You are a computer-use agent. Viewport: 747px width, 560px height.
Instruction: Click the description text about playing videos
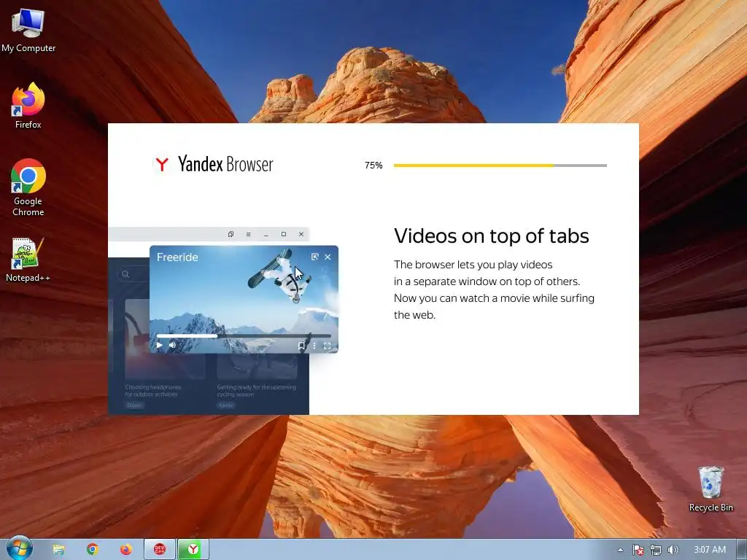tap(494, 289)
